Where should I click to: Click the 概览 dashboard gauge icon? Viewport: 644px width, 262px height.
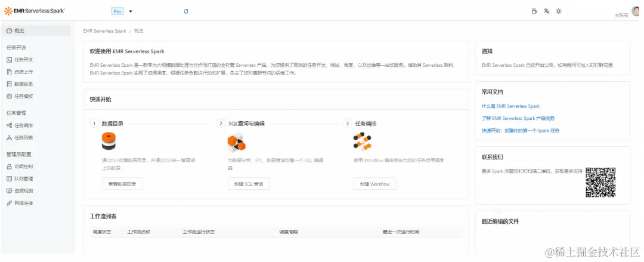(x=9, y=31)
